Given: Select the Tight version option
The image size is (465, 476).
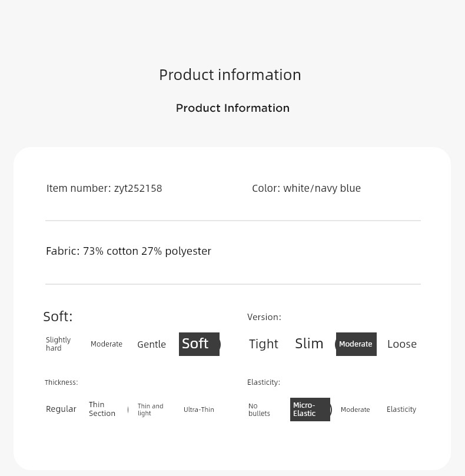Looking at the screenshot, I should [x=264, y=344].
